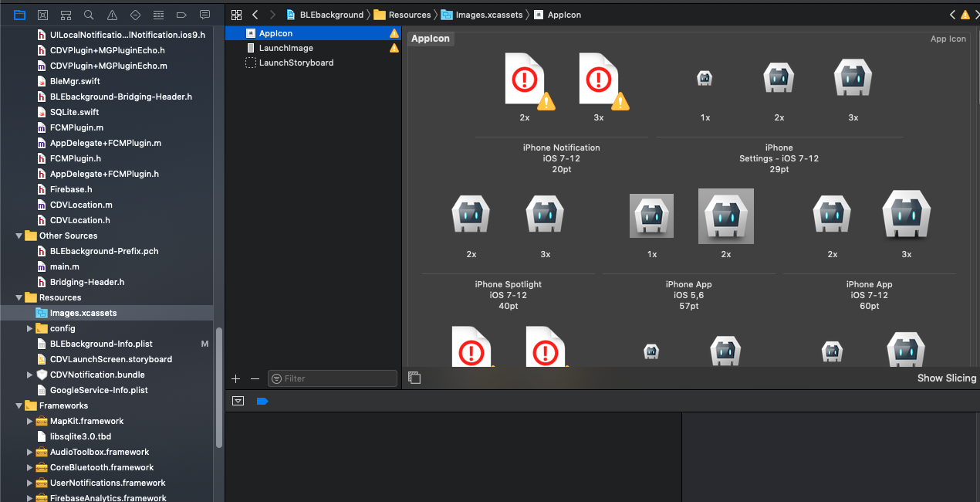This screenshot has height=502, width=980.
Task: Expand CoreBluetooth.framework disclosure triangle
Action: [29, 467]
